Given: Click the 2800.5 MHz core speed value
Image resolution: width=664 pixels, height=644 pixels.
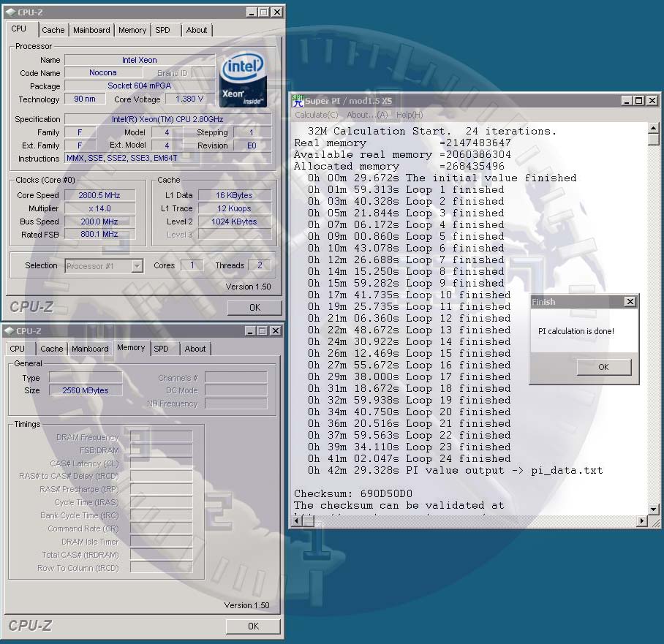Looking at the screenshot, I should click(99, 195).
